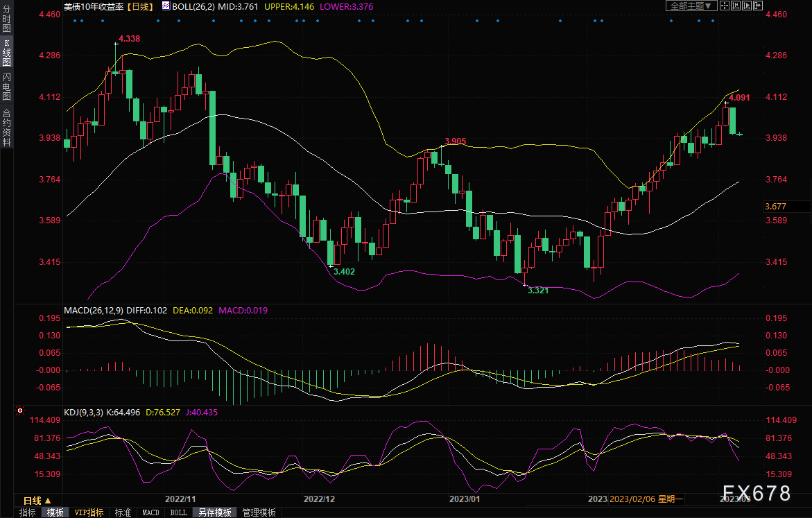This screenshot has width=812, height=518.
Task: Click the red sun icon beside KDJ panel
Action: 20,411
